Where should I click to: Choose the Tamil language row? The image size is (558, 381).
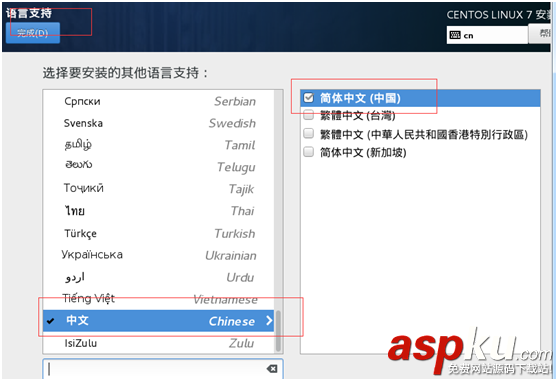[x=159, y=145]
